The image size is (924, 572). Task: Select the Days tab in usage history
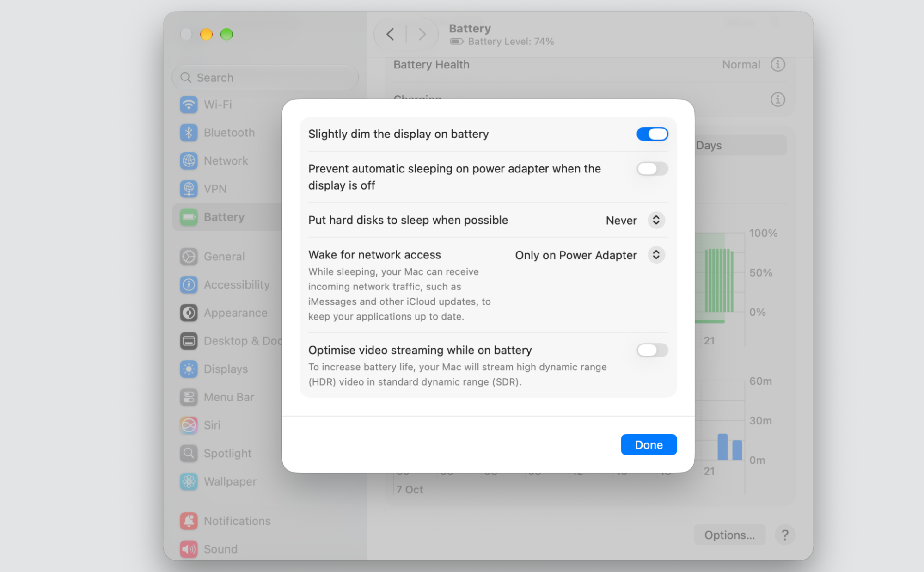click(740, 145)
